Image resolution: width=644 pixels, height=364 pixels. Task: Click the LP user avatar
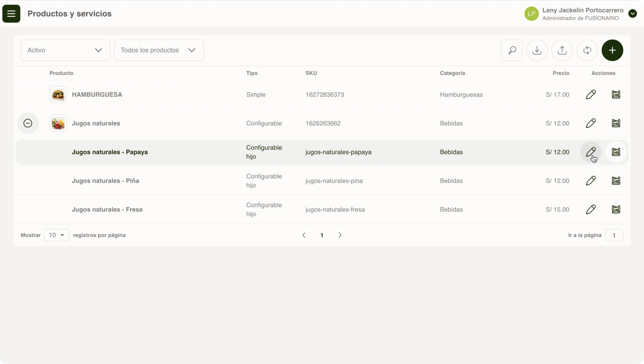pos(531,14)
